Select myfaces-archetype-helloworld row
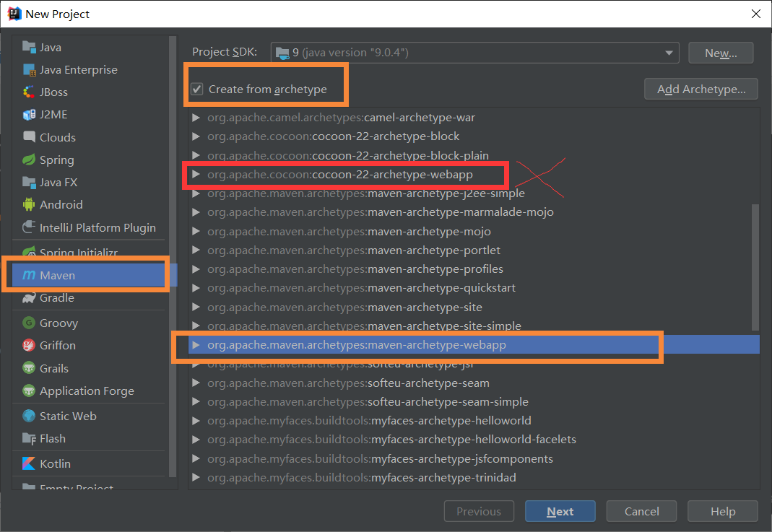Image resolution: width=772 pixels, height=532 pixels. 474,421
